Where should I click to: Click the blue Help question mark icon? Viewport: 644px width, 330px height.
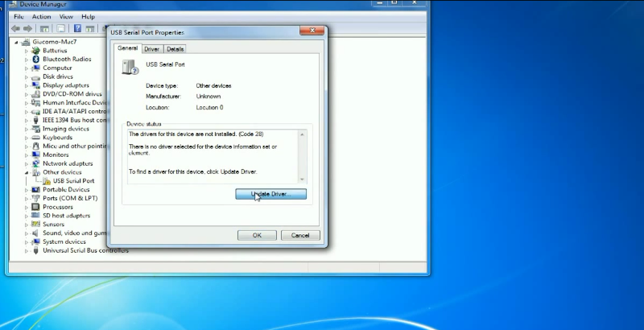(x=77, y=28)
